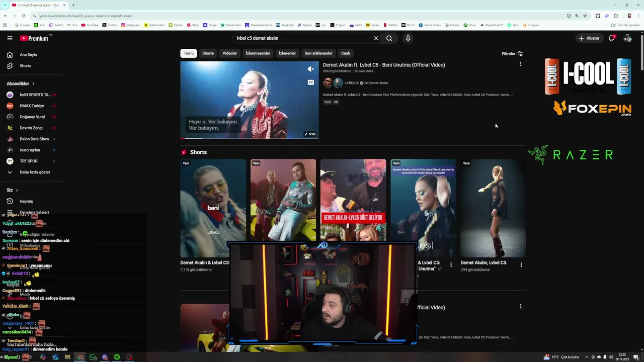The height and width of the screenshot is (362, 644).
Task: Select the İzlenenler filter chip
Action: tap(287, 53)
